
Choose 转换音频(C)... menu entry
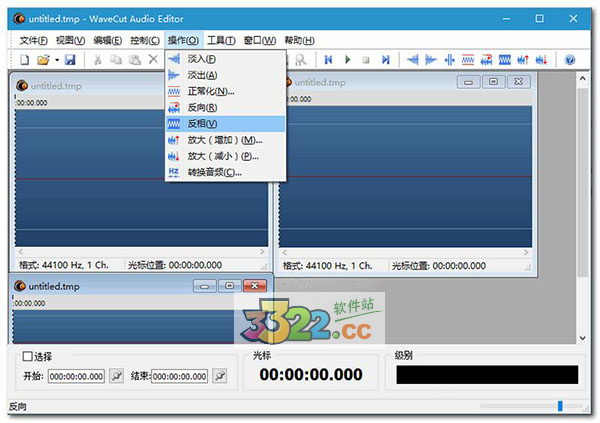pos(226,172)
